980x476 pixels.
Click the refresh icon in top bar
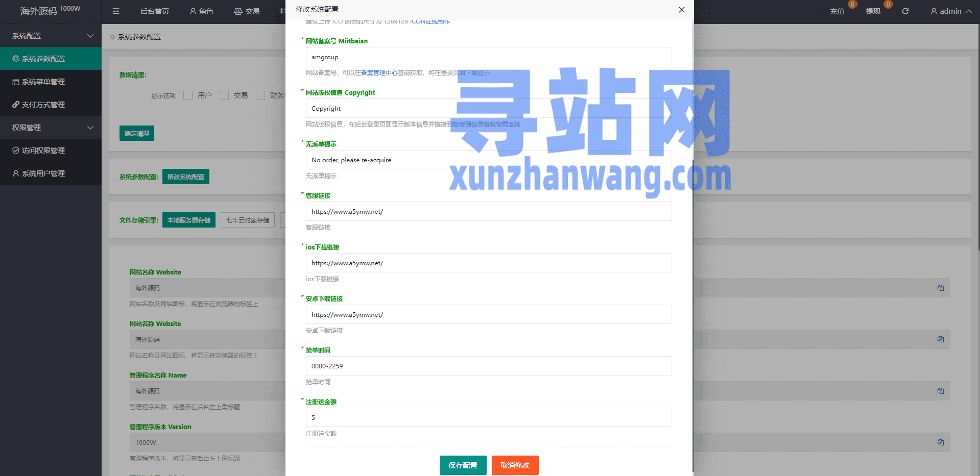point(905,11)
